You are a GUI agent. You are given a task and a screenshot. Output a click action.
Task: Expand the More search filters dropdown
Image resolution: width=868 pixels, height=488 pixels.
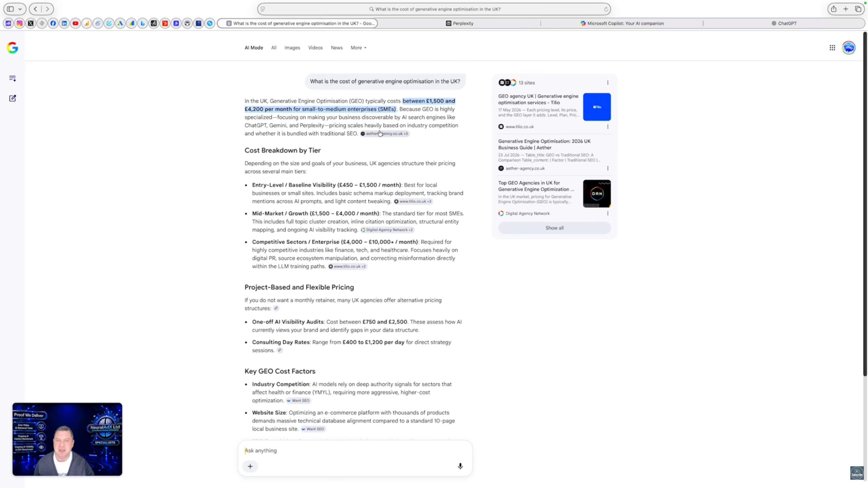click(358, 48)
